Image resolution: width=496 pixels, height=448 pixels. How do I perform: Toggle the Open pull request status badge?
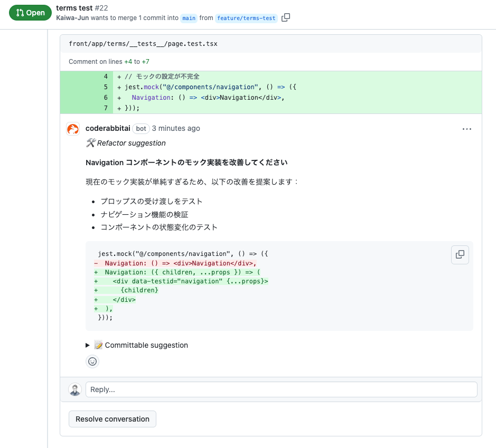(x=30, y=12)
